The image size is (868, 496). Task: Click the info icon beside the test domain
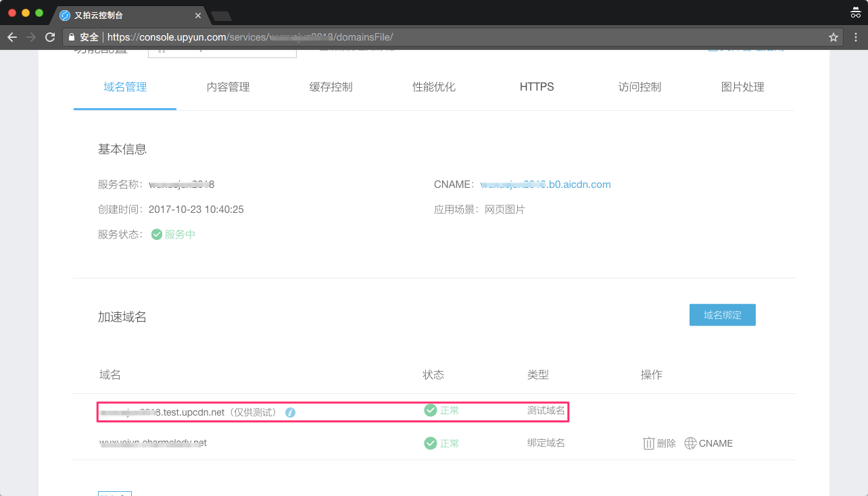click(290, 412)
